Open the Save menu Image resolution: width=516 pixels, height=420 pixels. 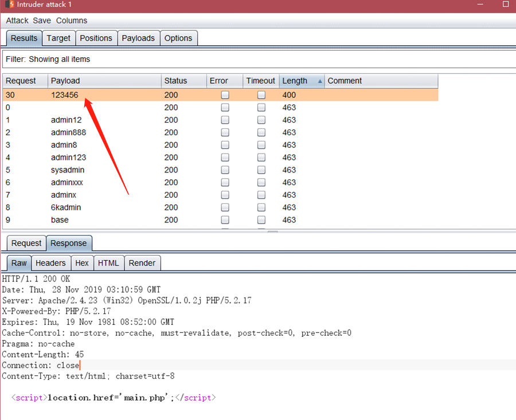42,21
